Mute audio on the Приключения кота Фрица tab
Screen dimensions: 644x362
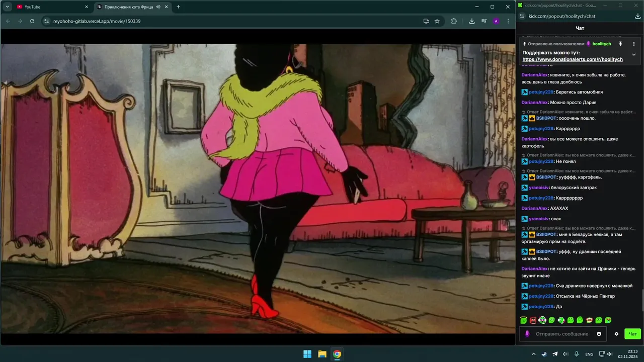pyautogui.click(x=158, y=7)
